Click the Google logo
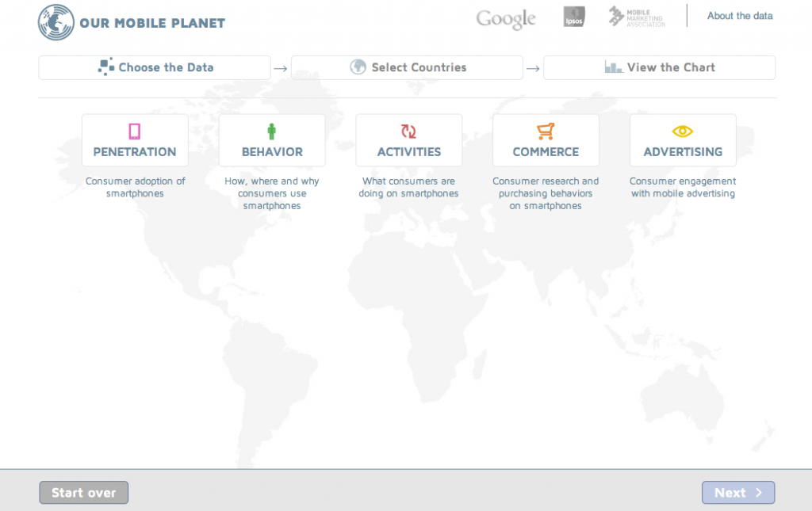This screenshot has height=511, width=812. (505, 18)
